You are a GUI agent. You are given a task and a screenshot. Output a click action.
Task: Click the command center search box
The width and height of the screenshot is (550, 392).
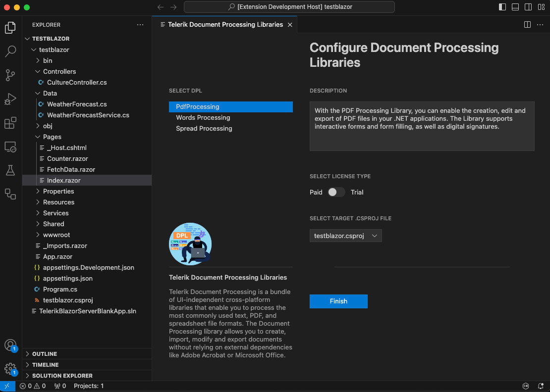(289, 7)
